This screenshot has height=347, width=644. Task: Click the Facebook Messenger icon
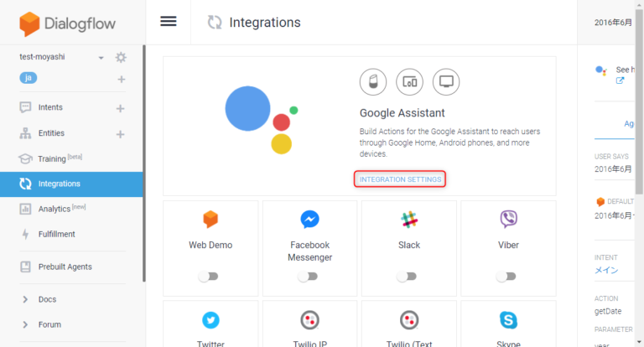pyautogui.click(x=309, y=220)
